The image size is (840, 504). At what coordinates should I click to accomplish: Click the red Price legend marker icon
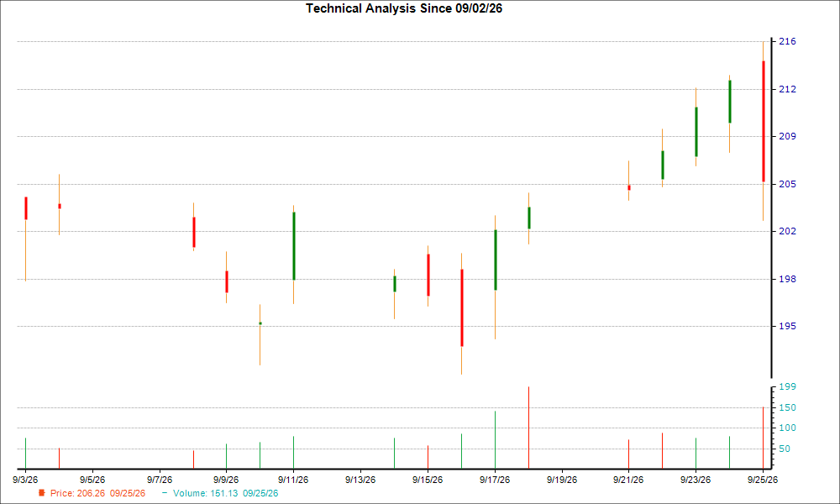(x=41, y=493)
